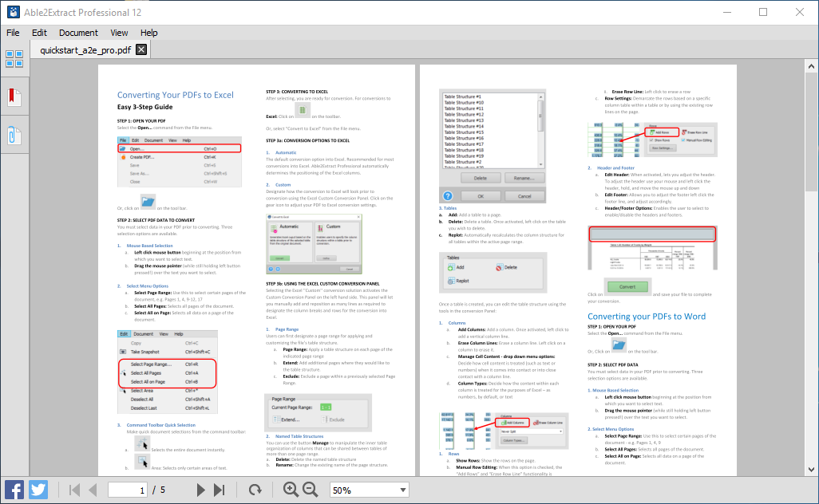
Task: Rotate the page view
Action: click(255, 490)
